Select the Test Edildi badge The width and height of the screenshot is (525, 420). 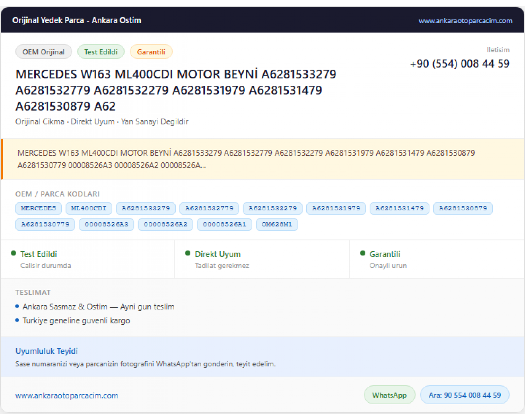pyautogui.click(x=101, y=52)
